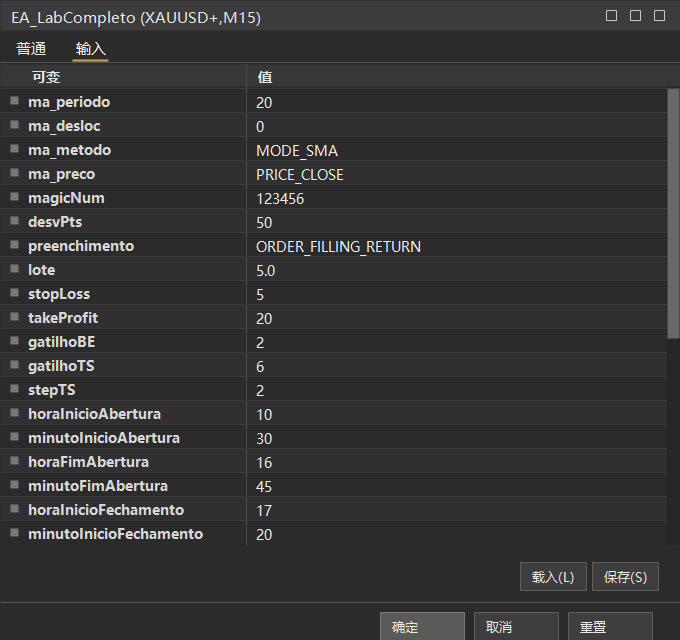
Task: Click the icon beside stopLoss
Action: point(14,293)
